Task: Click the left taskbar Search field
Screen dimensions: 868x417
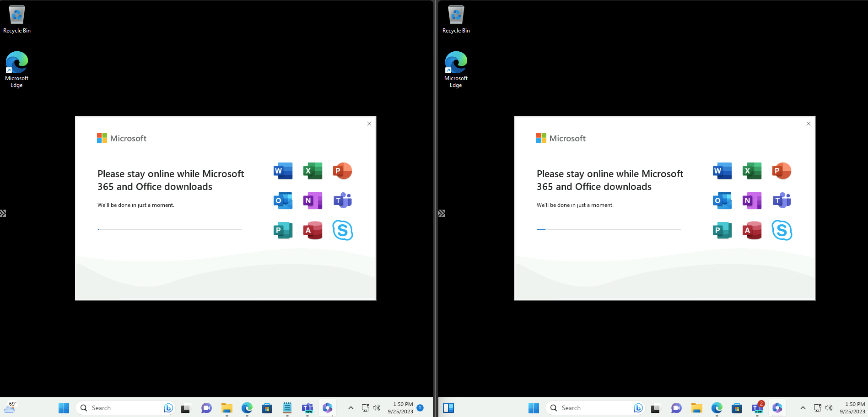Action: (x=125, y=408)
